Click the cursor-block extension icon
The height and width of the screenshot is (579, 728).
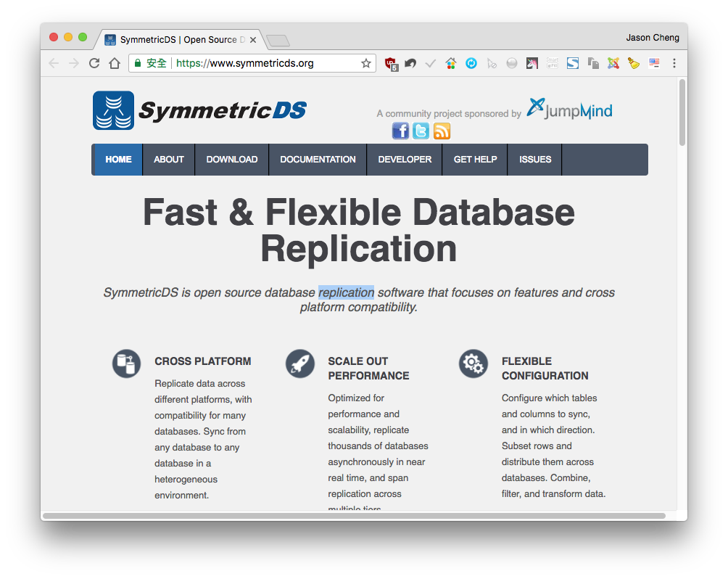coord(492,63)
